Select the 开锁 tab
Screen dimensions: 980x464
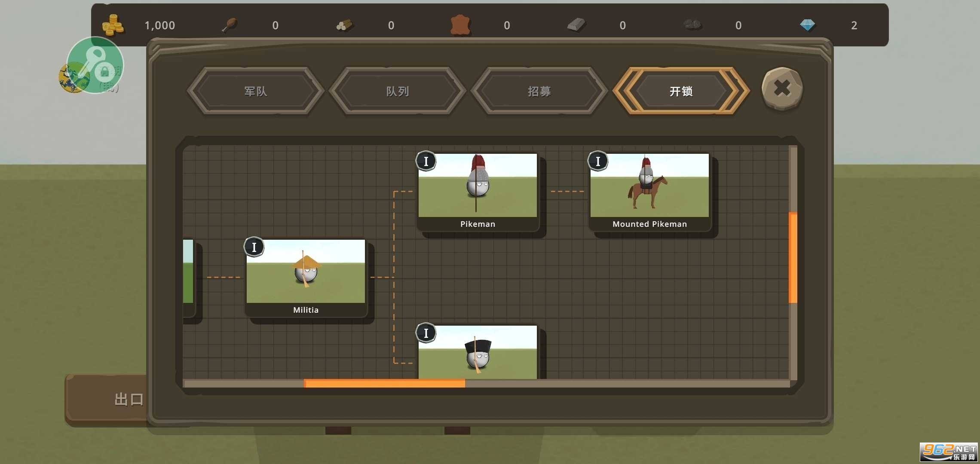681,91
